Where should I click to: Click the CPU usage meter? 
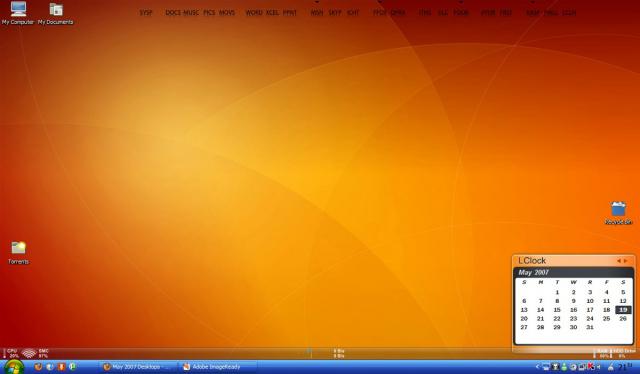pyautogui.click(x=11, y=353)
